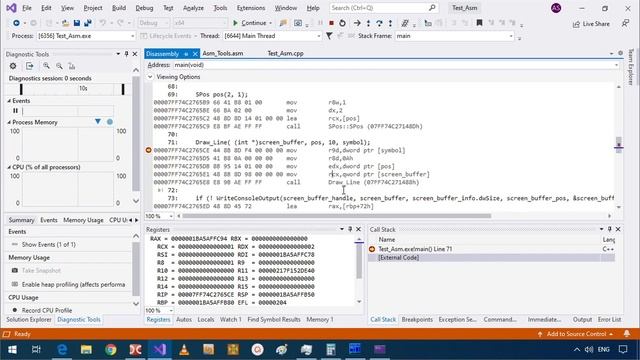This screenshot has height=360, width=640.
Task: Filter threads with the funnel icon
Action: click(x=329, y=36)
